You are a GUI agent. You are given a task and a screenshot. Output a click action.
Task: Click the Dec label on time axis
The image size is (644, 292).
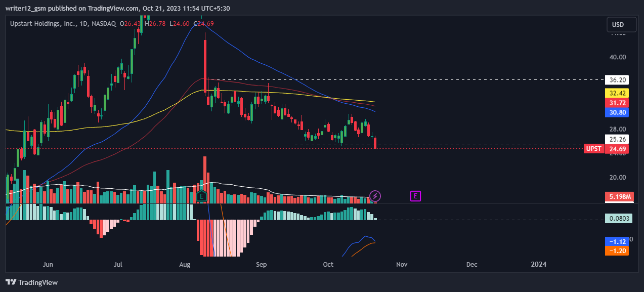471,264
